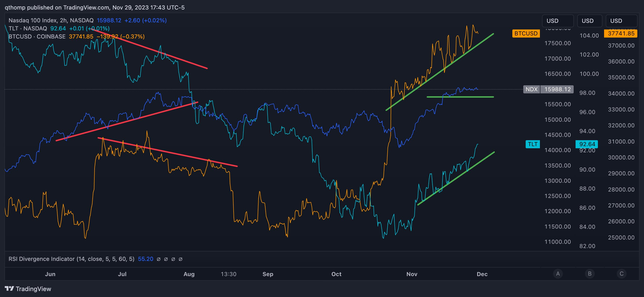Click the cyan TLT series tag
644x297 pixels.
click(x=533, y=144)
